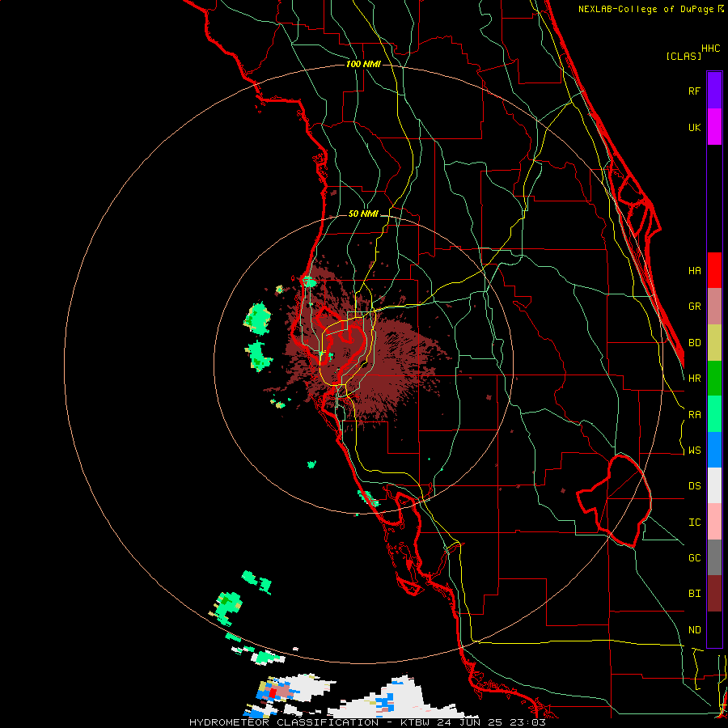
Task: Pick the HR dark green legend swatch
Action: click(714, 379)
